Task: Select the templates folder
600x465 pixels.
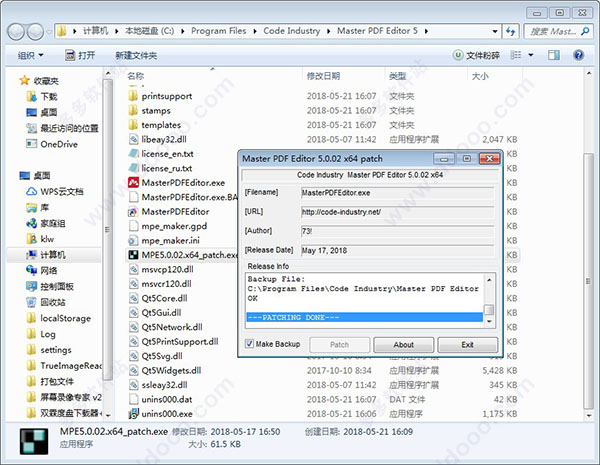Action: click(161, 125)
